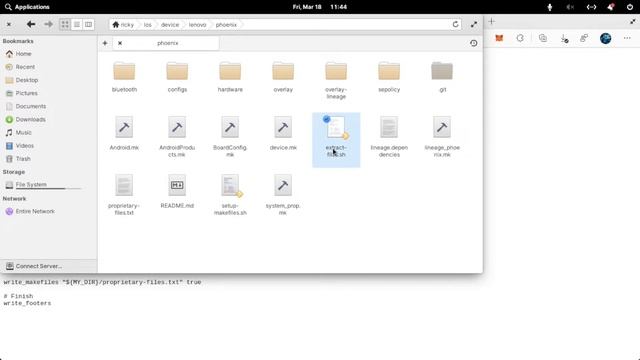Select the sepolicy folder
The height and width of the screenshot is (360, 640).
click(389, 77)
